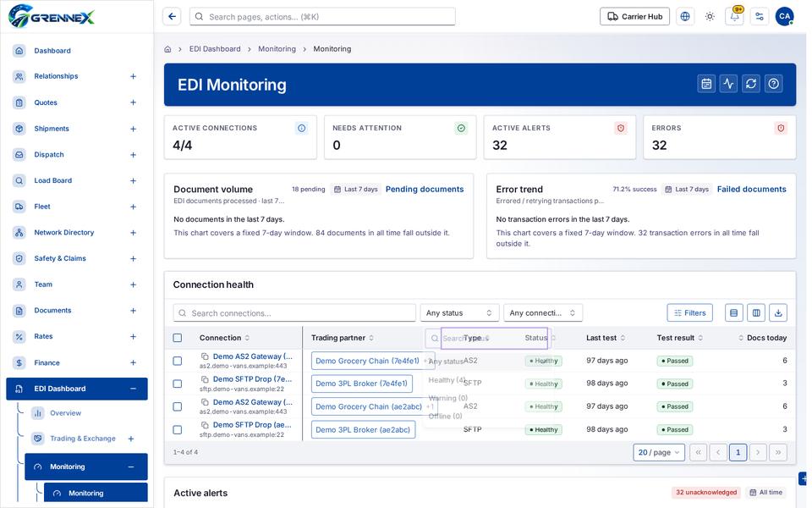Open column settings icon in Connection health
This screenshot has height=508, width=812.
click(756, 313)
